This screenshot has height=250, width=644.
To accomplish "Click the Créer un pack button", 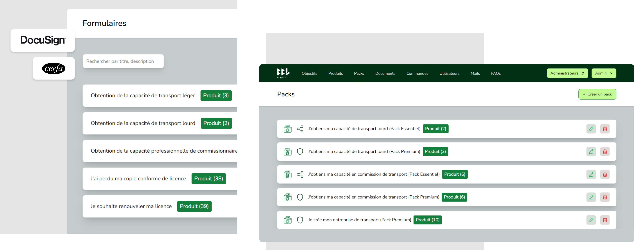I will point(597,94).
